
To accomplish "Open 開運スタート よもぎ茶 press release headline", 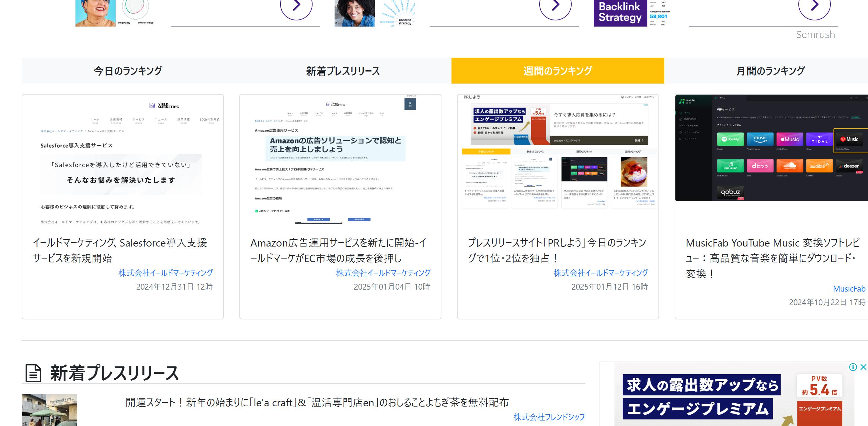I will [x=317, y=402].
